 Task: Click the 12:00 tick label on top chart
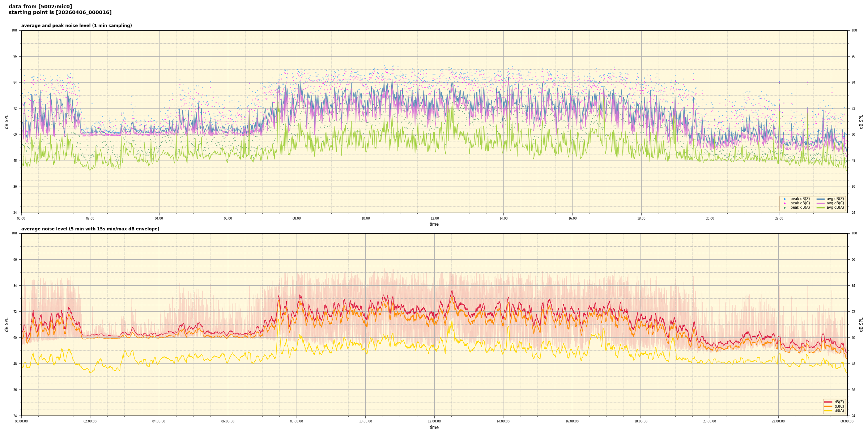coord(434,218)
